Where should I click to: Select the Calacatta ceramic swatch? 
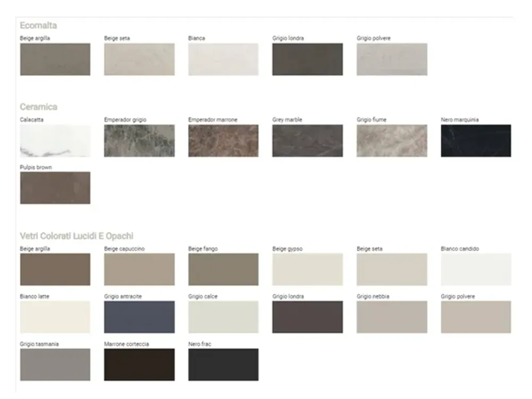[55, 141]
